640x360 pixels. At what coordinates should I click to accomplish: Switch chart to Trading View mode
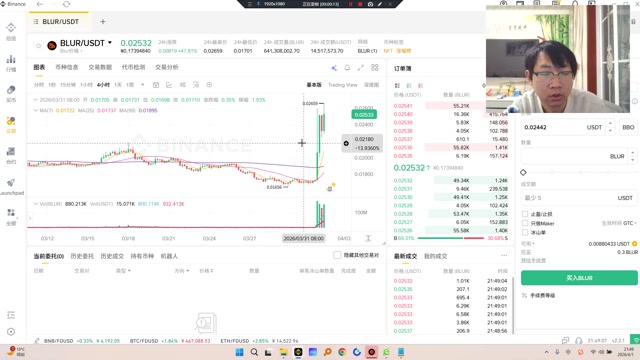pos(342,85)
